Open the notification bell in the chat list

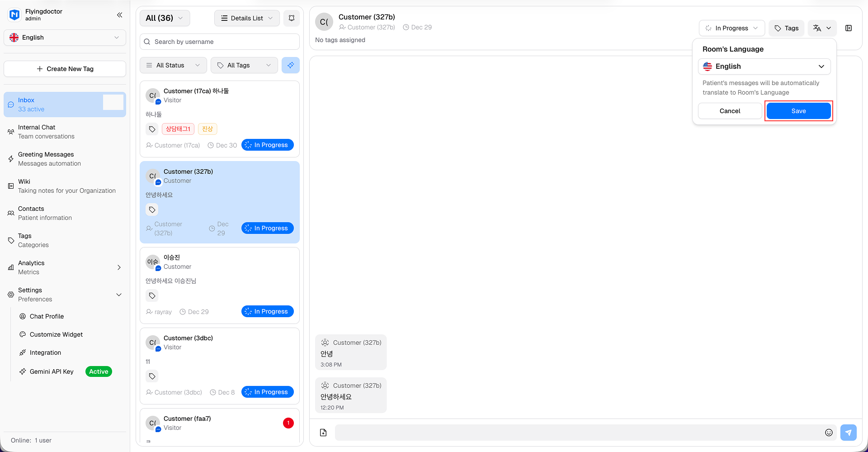click(x=292, y=18)
